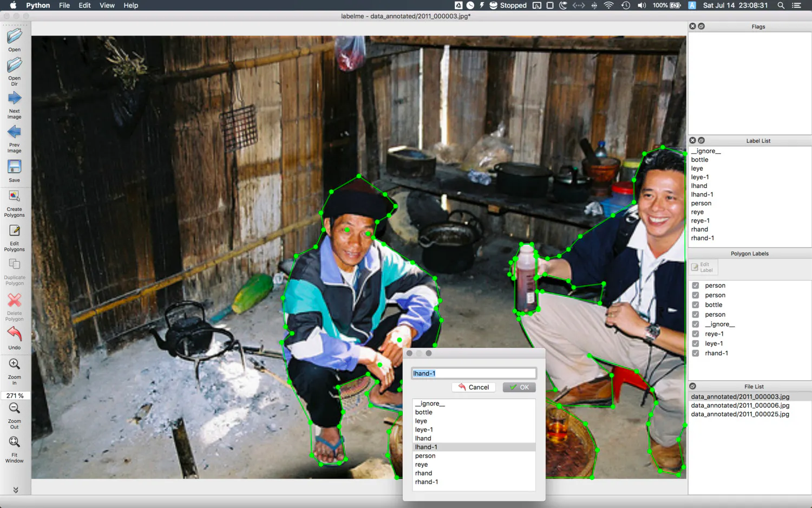
Task: Uncheck the bottle polygon label
Action: [x=696, y=305]
